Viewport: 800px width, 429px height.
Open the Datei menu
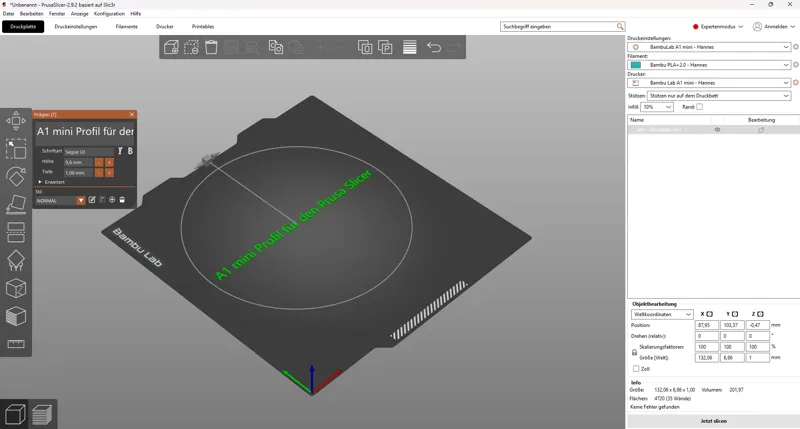click(x=9, y=14)
